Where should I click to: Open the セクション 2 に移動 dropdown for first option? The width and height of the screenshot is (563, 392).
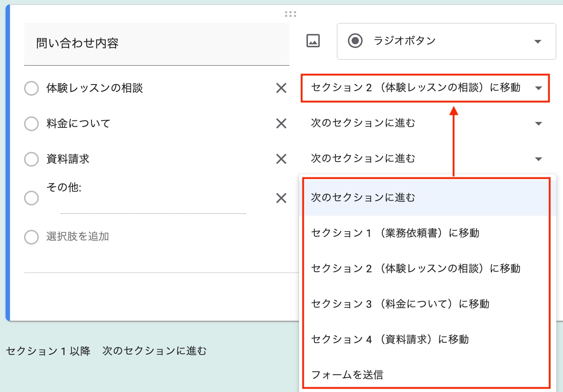point(425,88)
